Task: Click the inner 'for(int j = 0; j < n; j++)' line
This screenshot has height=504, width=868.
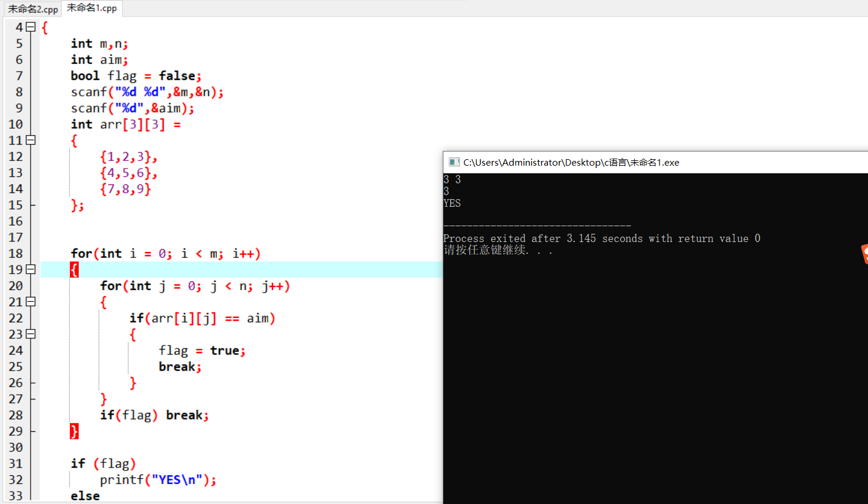Action: (195, 286)
